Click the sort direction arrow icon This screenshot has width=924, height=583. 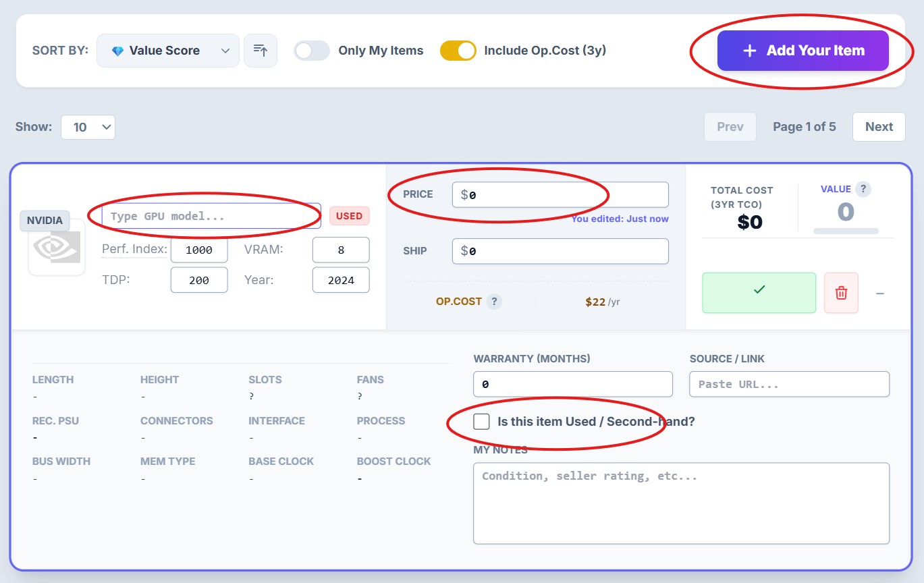click(261, 51)
